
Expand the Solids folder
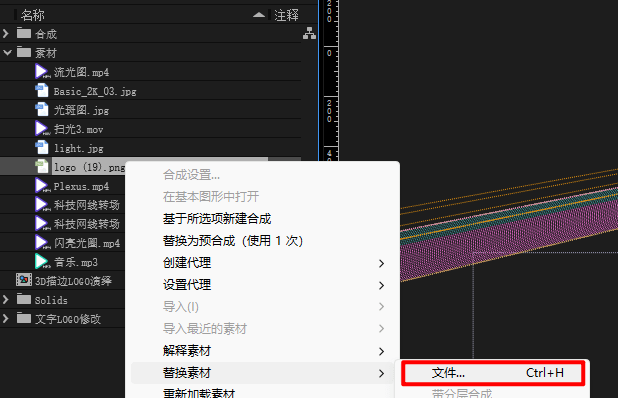click(x=6, y=299)
